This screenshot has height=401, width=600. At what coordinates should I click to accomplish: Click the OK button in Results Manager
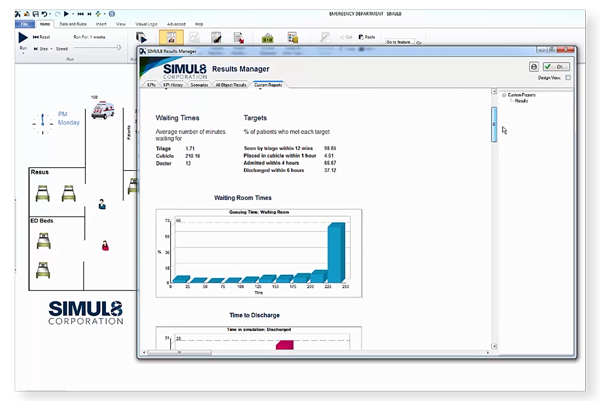tap(556, 67)
